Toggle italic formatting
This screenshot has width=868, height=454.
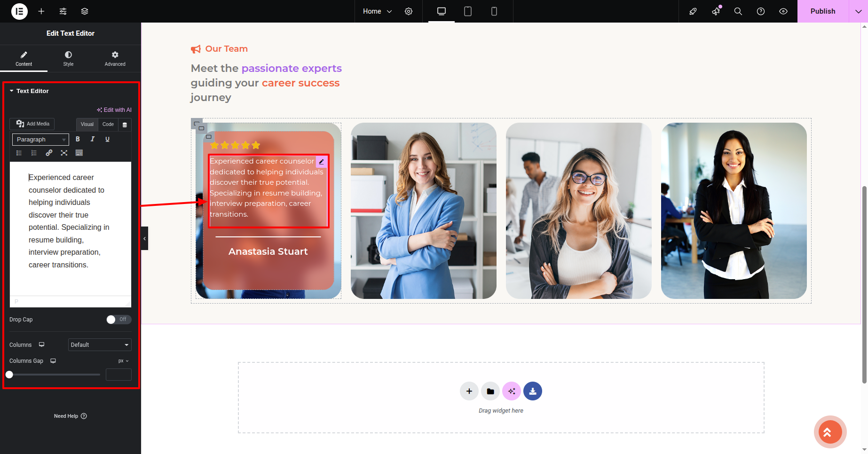[x=93, y=139]
